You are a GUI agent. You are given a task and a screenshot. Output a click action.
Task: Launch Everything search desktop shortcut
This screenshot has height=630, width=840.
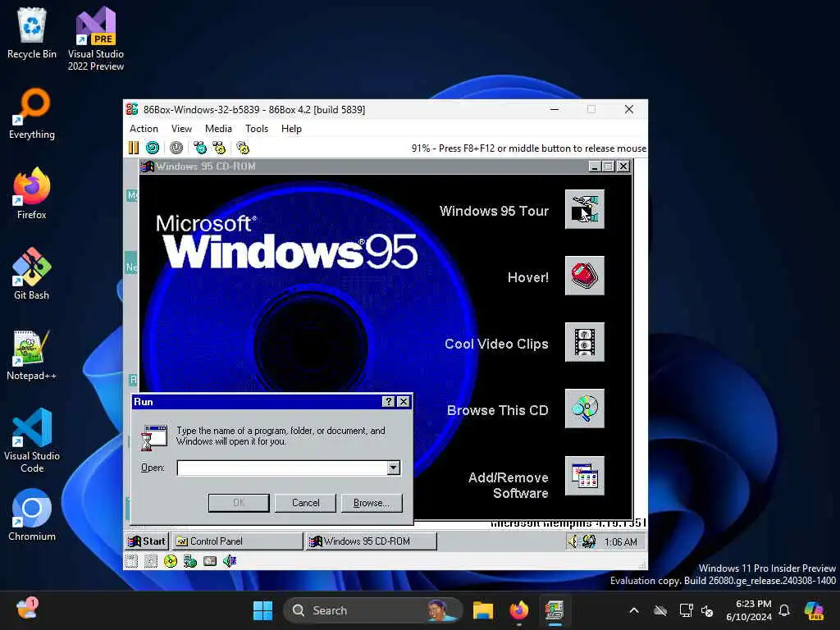point(32,113)
